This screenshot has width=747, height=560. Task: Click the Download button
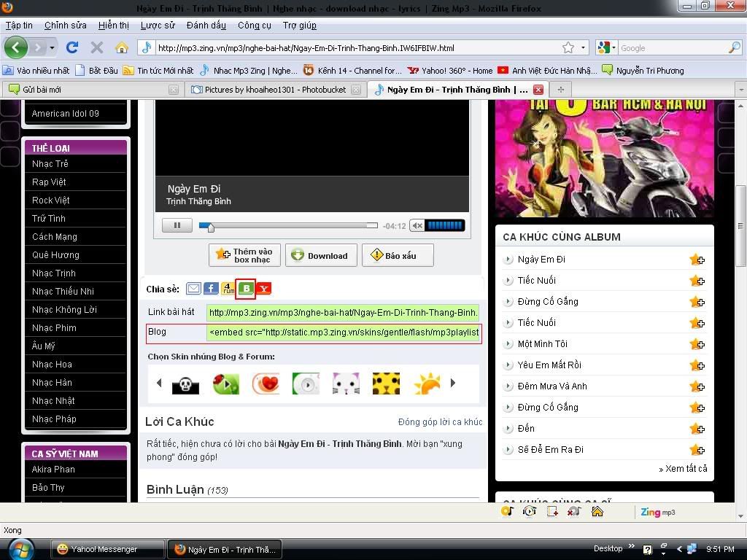point(321,255)
